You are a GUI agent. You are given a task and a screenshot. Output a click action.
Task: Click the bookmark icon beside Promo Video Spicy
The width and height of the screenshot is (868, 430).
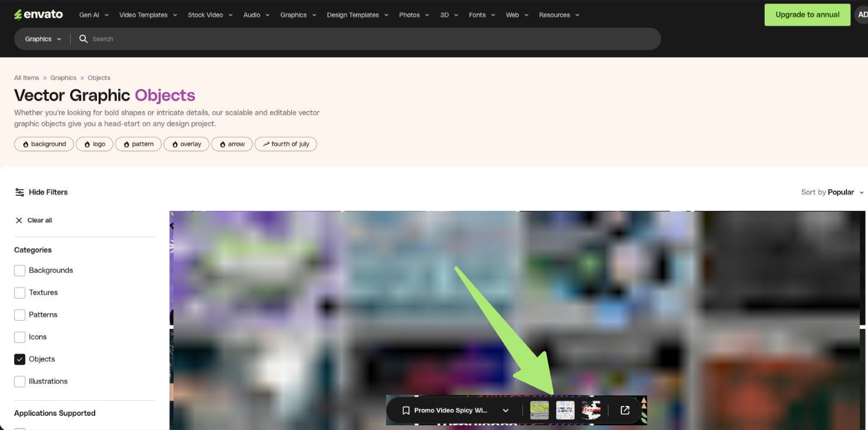406,410
